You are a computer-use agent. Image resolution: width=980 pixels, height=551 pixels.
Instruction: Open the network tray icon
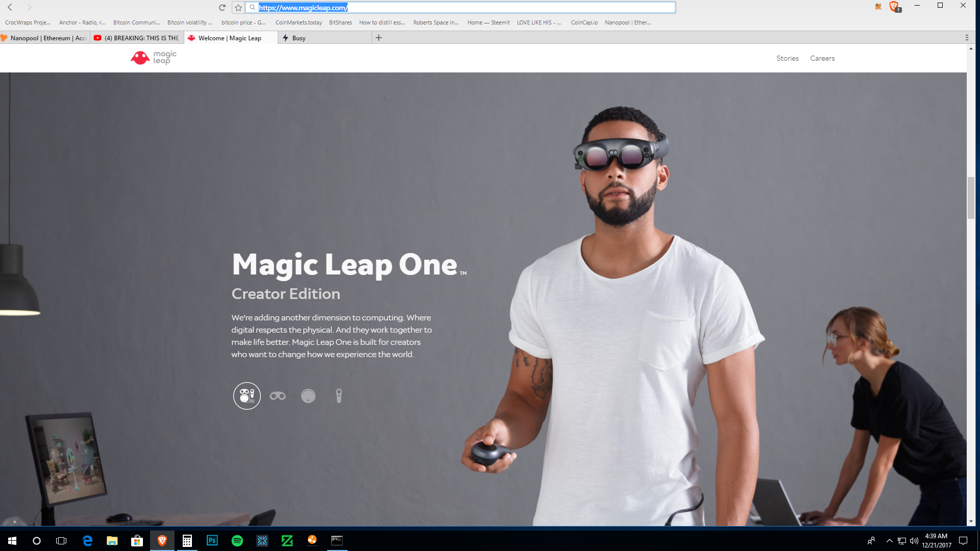click(902, 541)
